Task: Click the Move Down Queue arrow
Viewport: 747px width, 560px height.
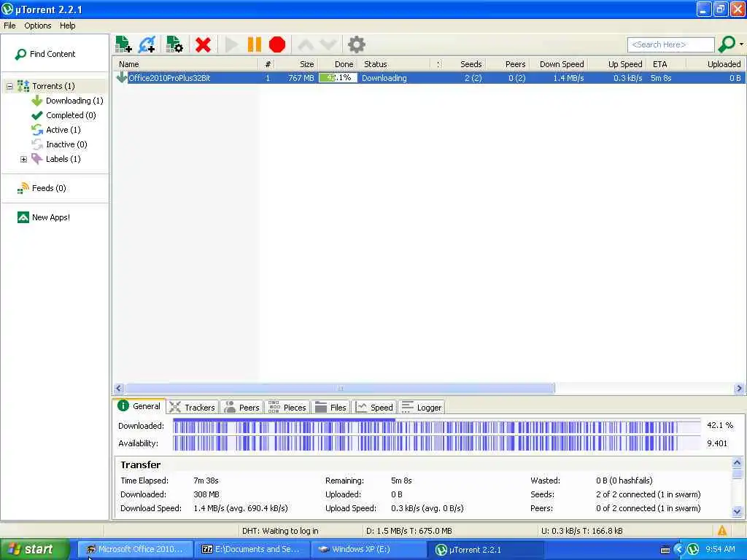Action: click(328, 44)
